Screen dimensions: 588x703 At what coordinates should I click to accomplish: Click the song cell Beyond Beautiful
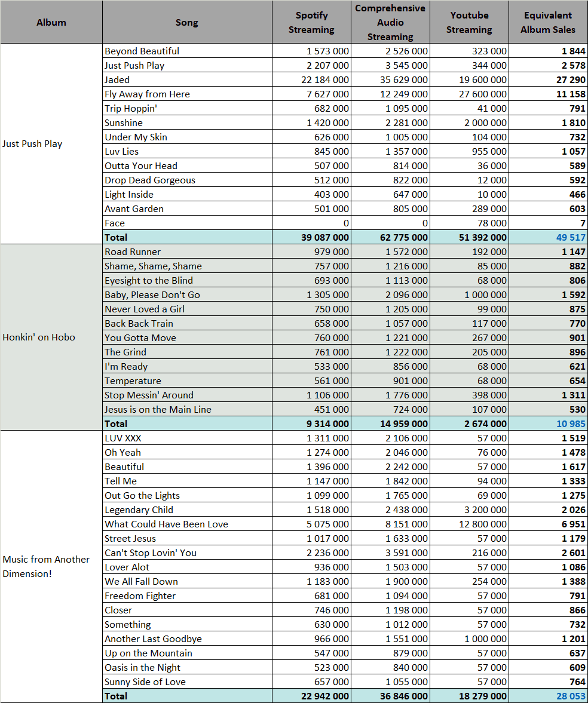[187, 51]
